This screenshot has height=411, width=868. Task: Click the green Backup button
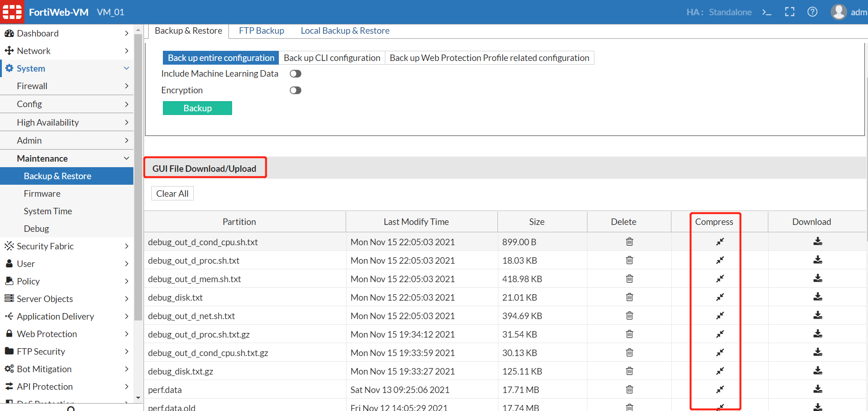[198, 108]
